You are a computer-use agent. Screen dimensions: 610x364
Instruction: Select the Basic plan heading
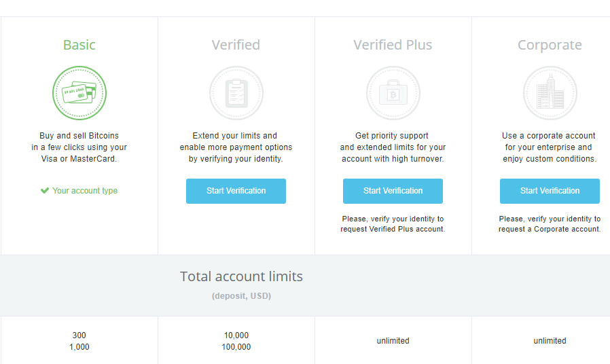coord(79,45)
